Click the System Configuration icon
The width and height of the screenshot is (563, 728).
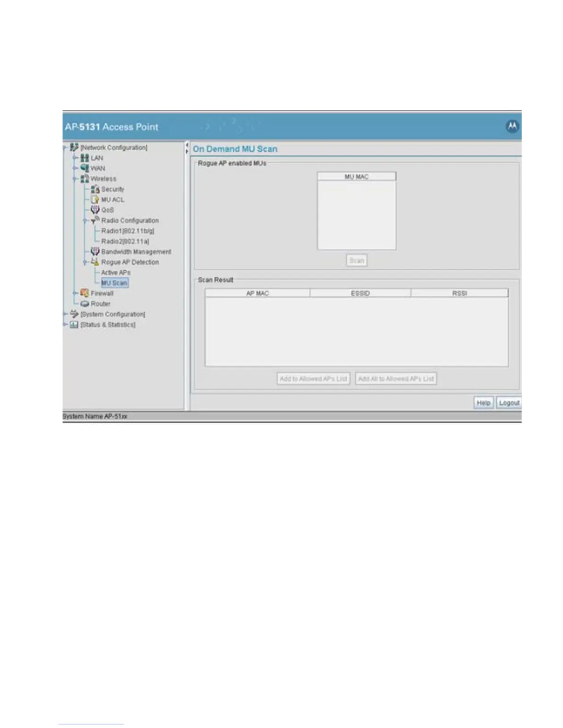click(74, 314)
